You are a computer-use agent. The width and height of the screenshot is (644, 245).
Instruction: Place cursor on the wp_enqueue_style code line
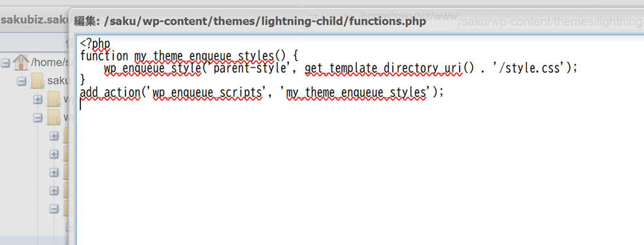(341, 68)
